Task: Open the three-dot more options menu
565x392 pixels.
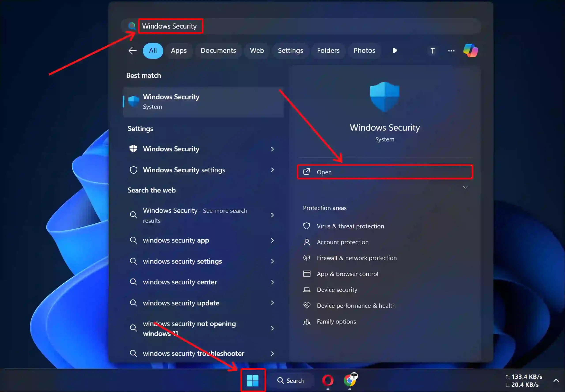Action: (451, 51)
